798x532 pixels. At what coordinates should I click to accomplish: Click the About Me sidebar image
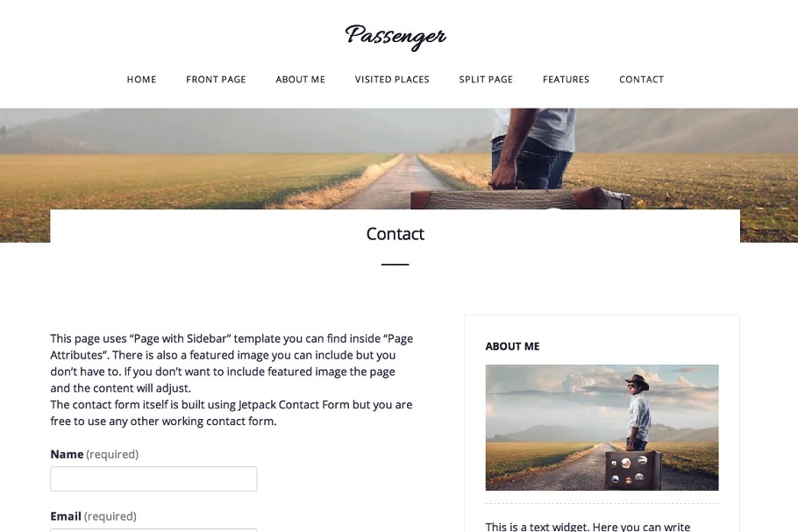pos(602,428)
